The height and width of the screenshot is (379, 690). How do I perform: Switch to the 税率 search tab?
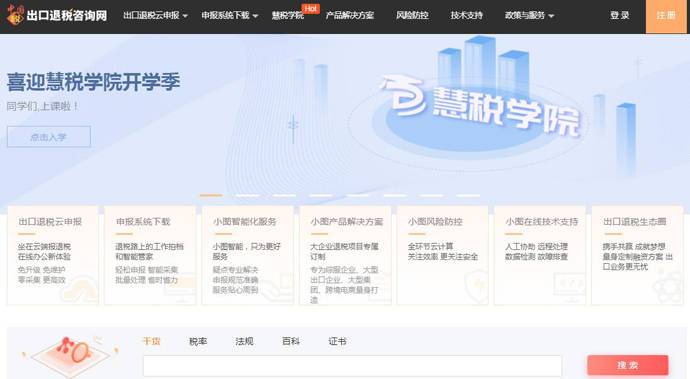click(198, 341)
